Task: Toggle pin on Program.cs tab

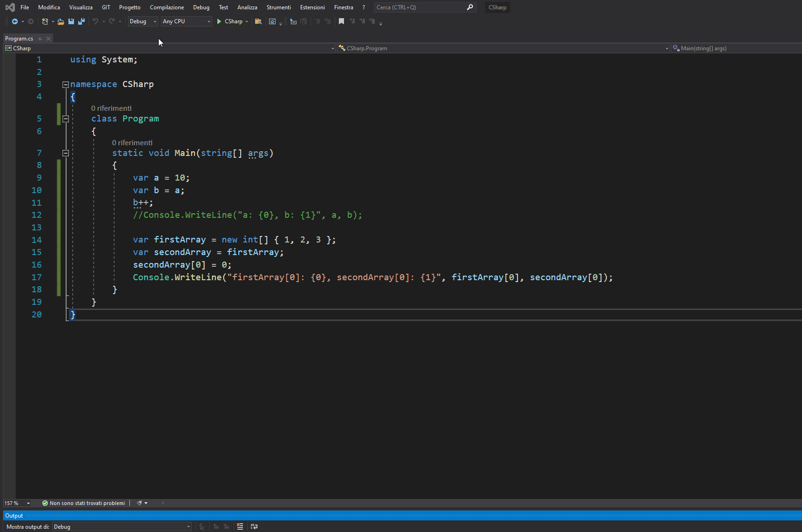Action: click(x=40, y=39)
